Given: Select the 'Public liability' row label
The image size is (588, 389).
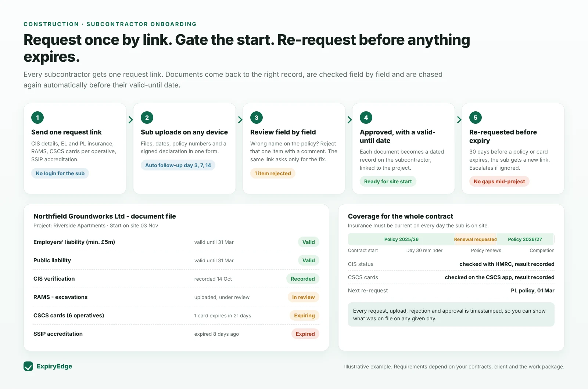Looking at the screenshot, I should pyautogui.click(x=52, y=260).
